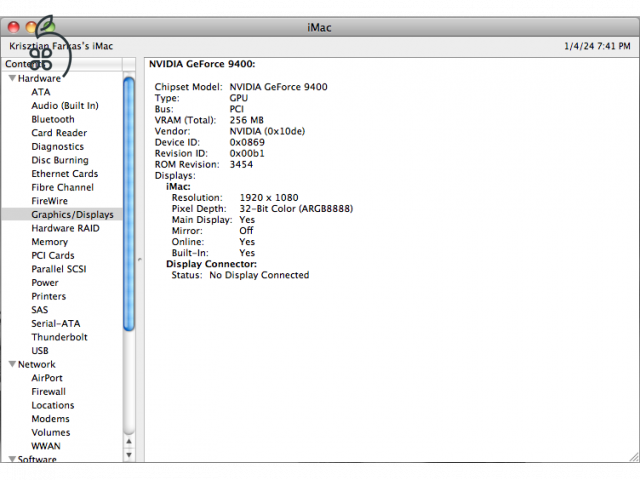Open the Bluetooth hardware section
Screen dimensions: 640x480
[x=53, y=119]
